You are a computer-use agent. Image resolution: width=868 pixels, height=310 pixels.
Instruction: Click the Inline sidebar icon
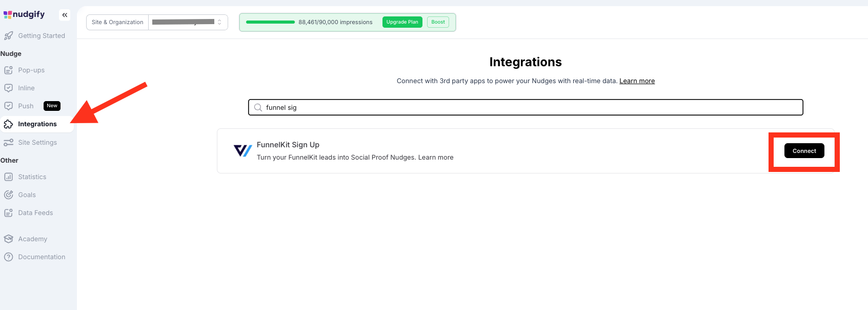click(x=8, y=88)
